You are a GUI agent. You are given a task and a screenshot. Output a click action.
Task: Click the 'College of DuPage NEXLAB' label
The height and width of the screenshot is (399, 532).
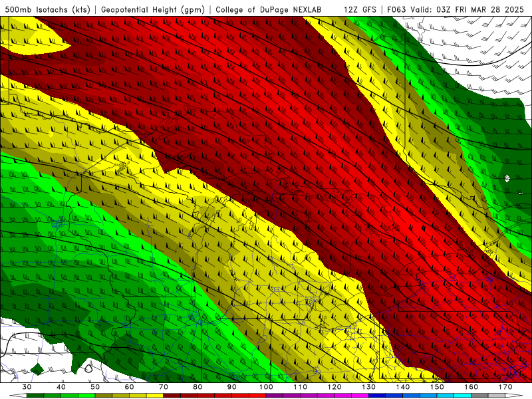click(269, 10)
